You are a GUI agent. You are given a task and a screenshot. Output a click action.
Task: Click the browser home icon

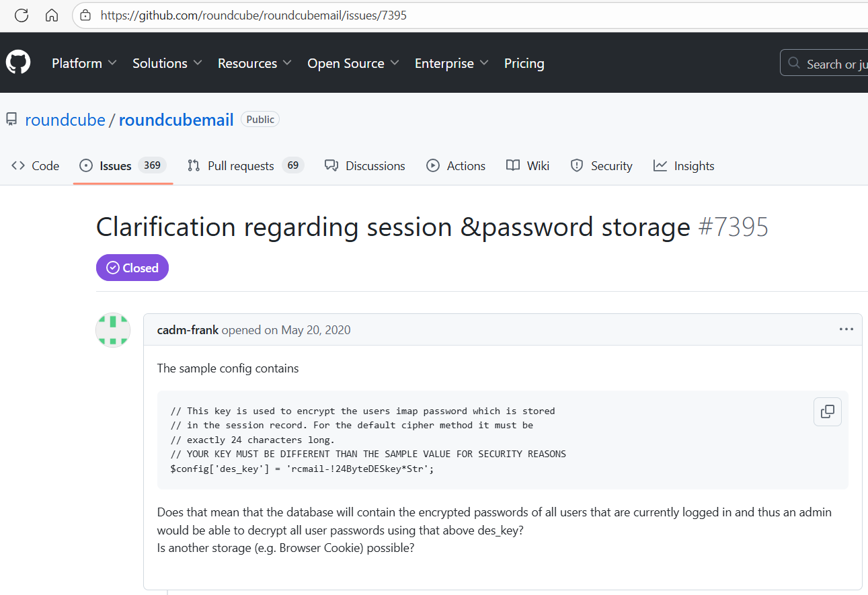[52, 15]
